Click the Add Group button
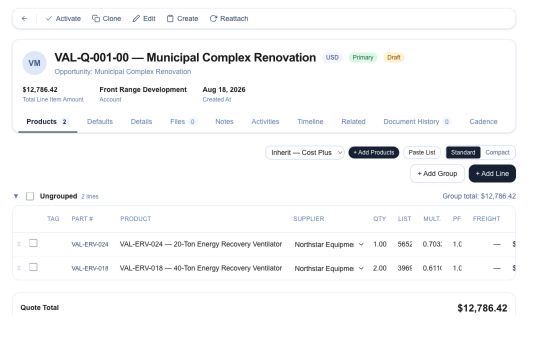560x360 pixels. point(437,174)
